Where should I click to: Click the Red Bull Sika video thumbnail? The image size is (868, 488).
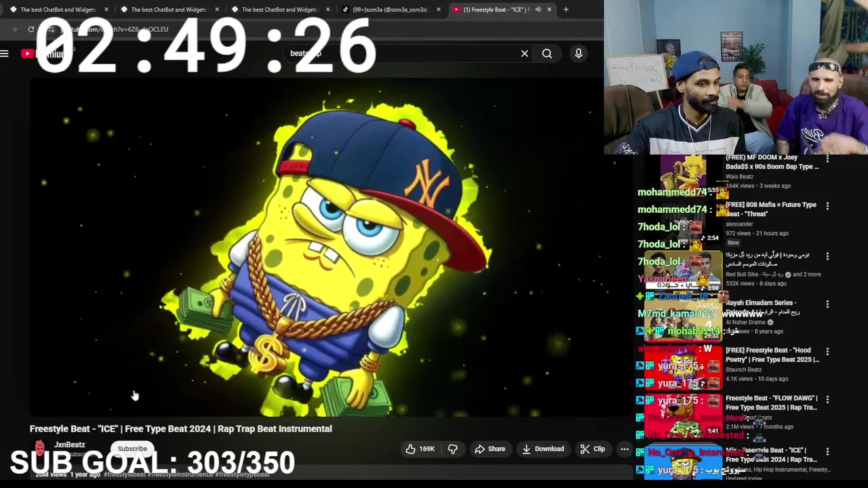pos(682,271)
